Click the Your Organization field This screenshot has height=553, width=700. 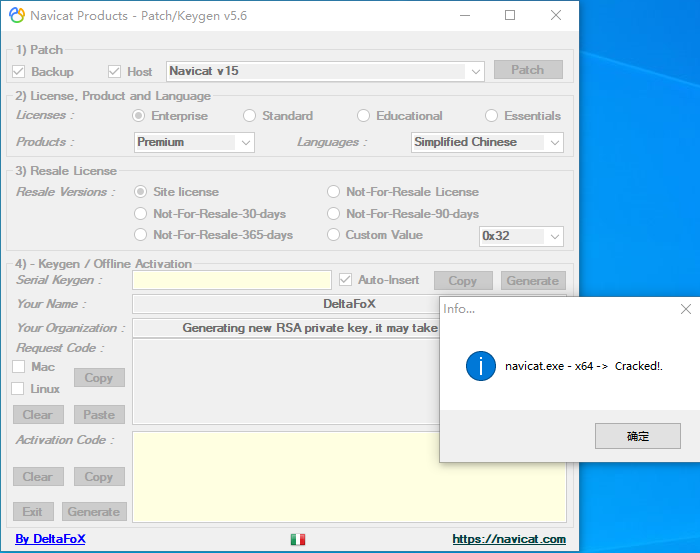(286, 328)
